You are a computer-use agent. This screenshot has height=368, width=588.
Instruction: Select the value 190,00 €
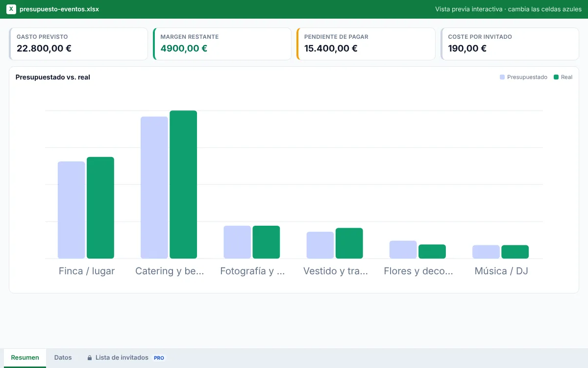click(x=467, y=49)
